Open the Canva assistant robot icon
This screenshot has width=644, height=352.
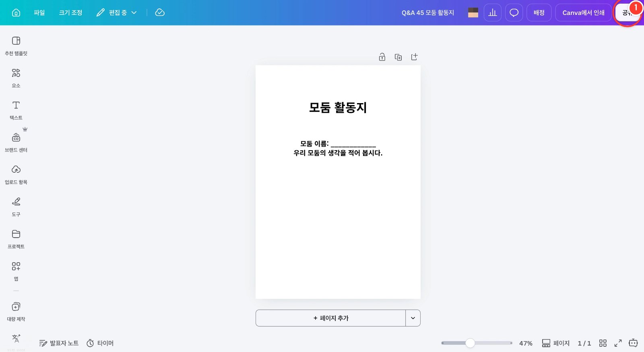633,343
